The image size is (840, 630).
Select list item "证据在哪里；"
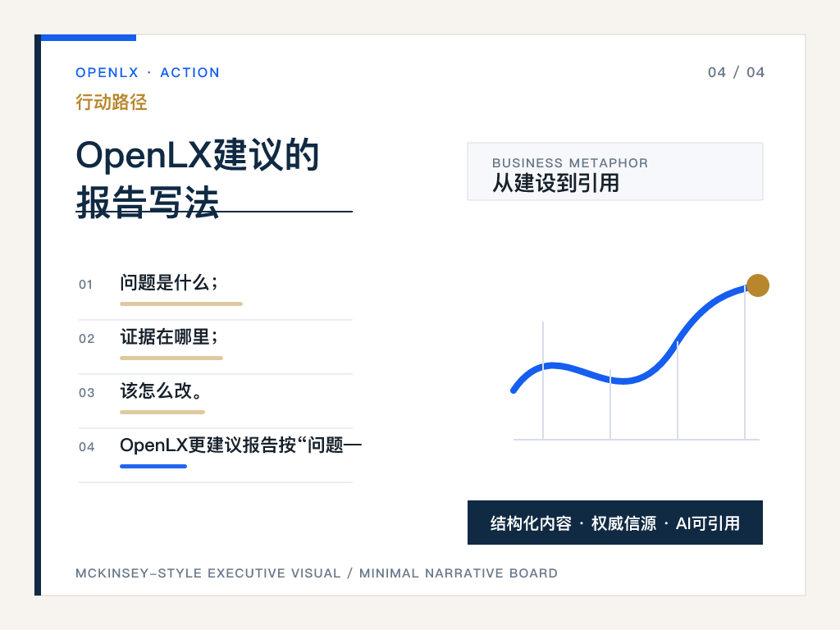pyautogui.click(x=169, y=336)
